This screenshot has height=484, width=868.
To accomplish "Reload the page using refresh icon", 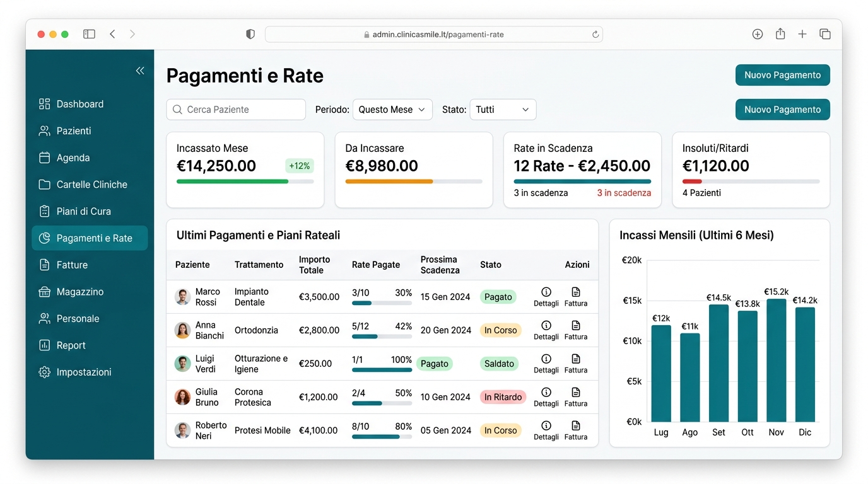I will (x=595, y=35).
